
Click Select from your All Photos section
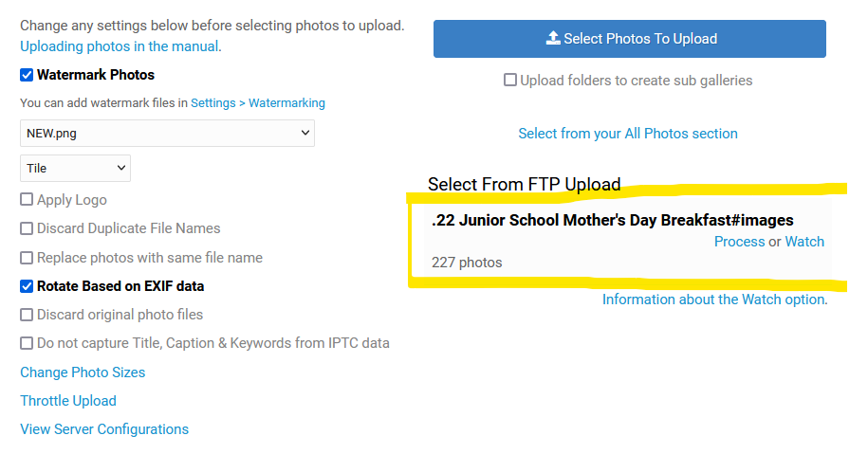tap(628, 134)
